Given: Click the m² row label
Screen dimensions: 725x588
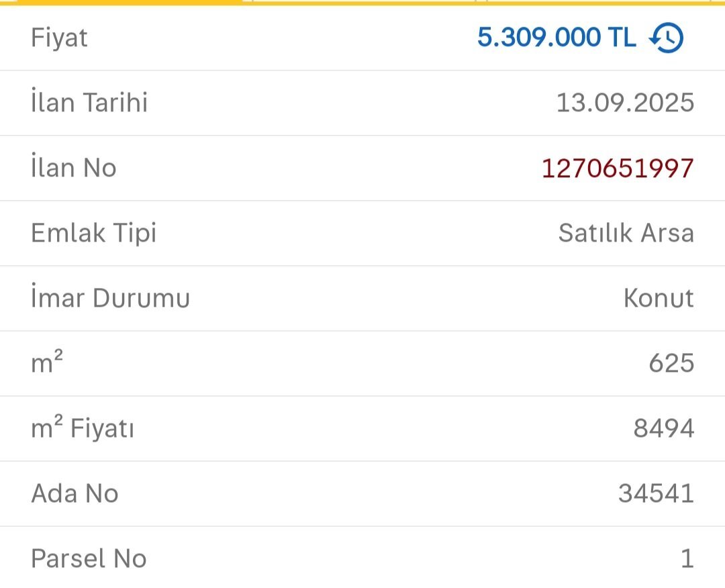Looking at the screenshot, I should [42, 363].
